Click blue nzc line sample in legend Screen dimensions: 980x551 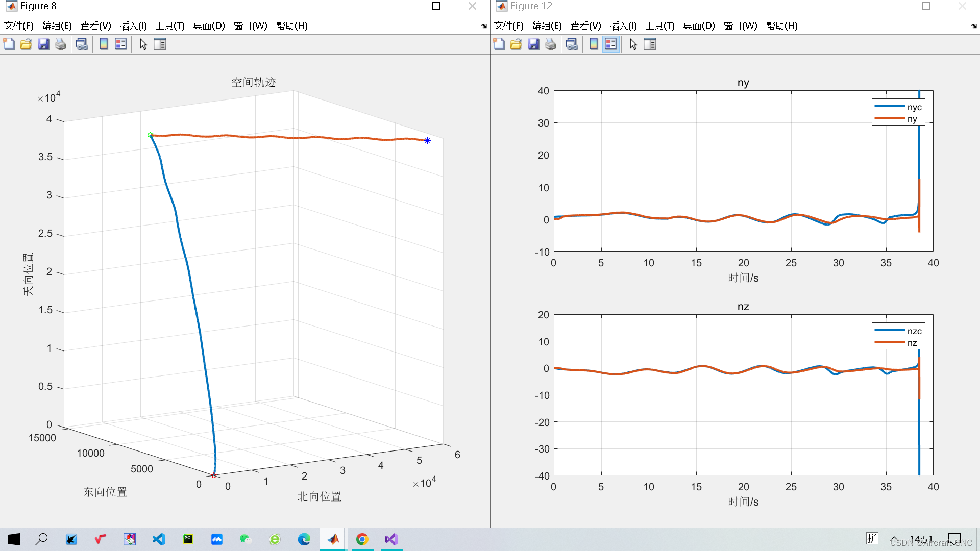pos(890,331)
